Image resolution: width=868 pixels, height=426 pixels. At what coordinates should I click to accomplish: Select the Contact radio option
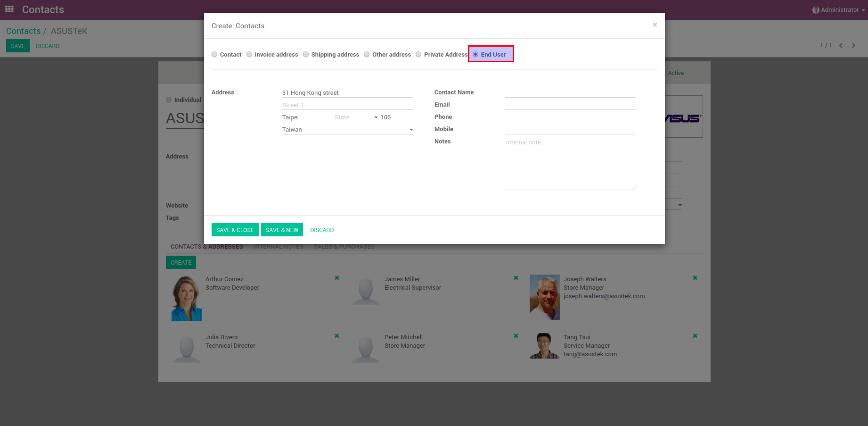coord(214,54)
